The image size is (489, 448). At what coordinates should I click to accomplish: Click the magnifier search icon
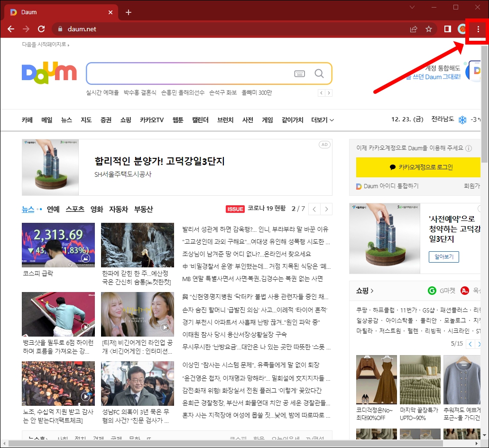[319, 73]
